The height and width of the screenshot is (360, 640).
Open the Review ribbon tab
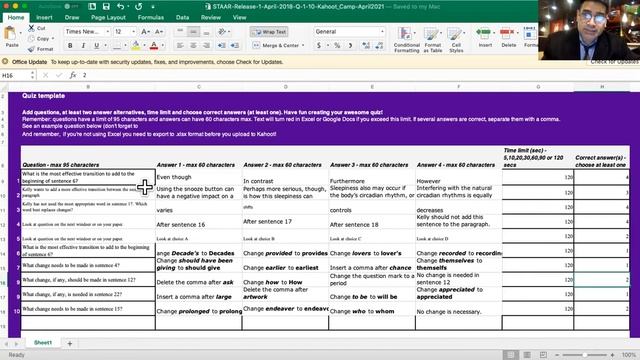click(x=211, y=18)
